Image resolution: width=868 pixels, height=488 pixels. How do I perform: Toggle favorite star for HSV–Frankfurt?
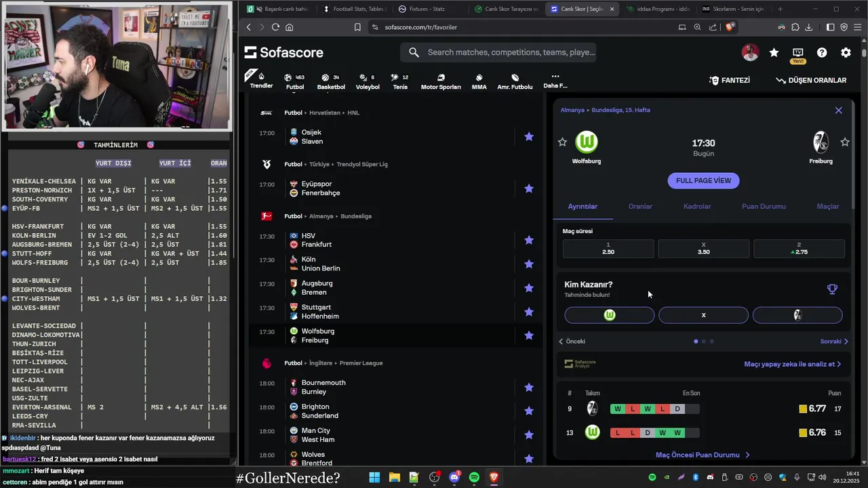coord(529,240)
